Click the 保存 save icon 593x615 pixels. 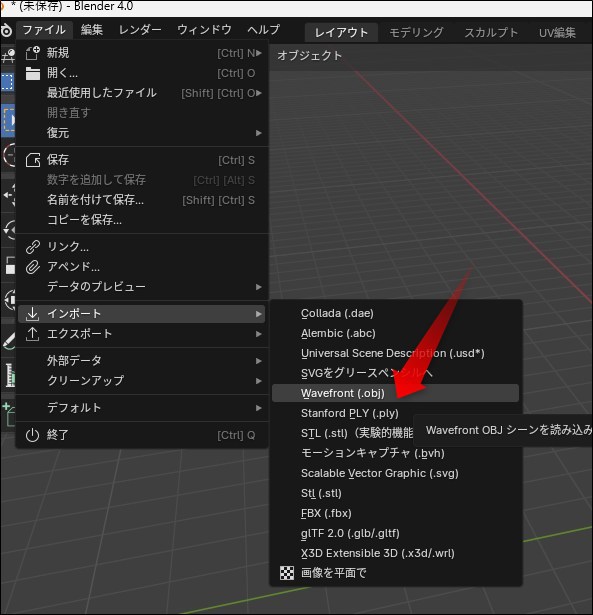point(33,160)
